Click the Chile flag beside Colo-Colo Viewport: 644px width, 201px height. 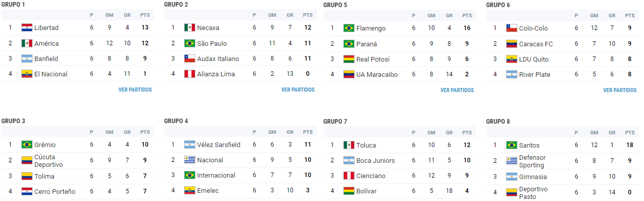pyautogui.click(x=512, y=28)
